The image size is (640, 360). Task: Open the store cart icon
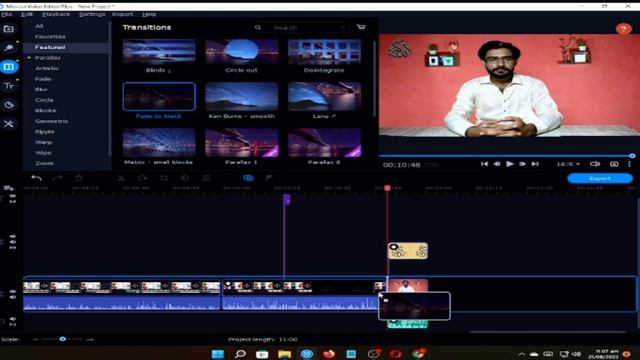[361, 27]
